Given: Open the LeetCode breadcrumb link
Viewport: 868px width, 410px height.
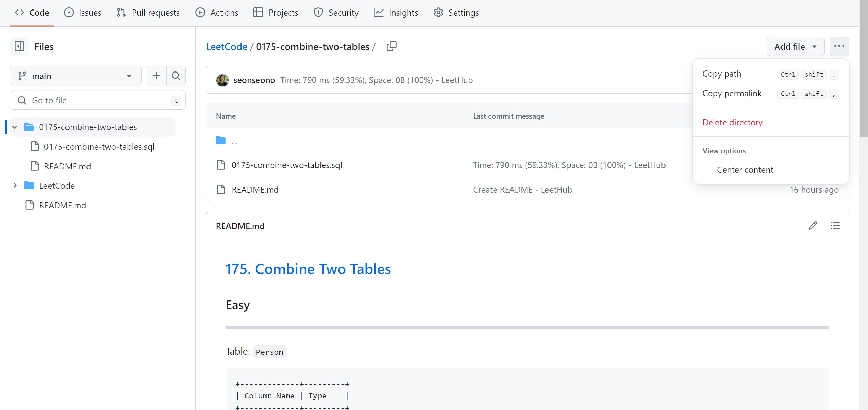Looking at the screenshot, I should click(227, 46).
